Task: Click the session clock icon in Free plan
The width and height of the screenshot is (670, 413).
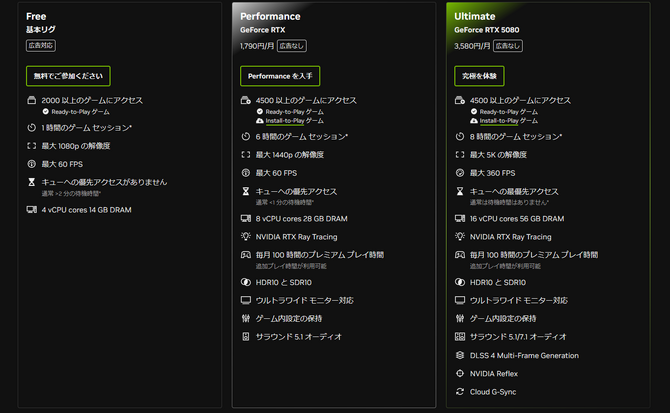Action: 32,127
